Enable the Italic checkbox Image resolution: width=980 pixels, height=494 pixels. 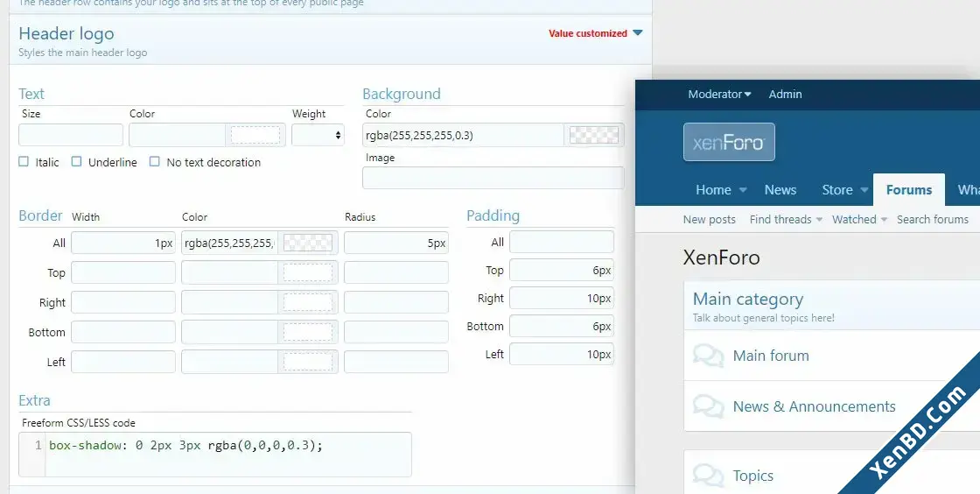(x=24, y=161)
